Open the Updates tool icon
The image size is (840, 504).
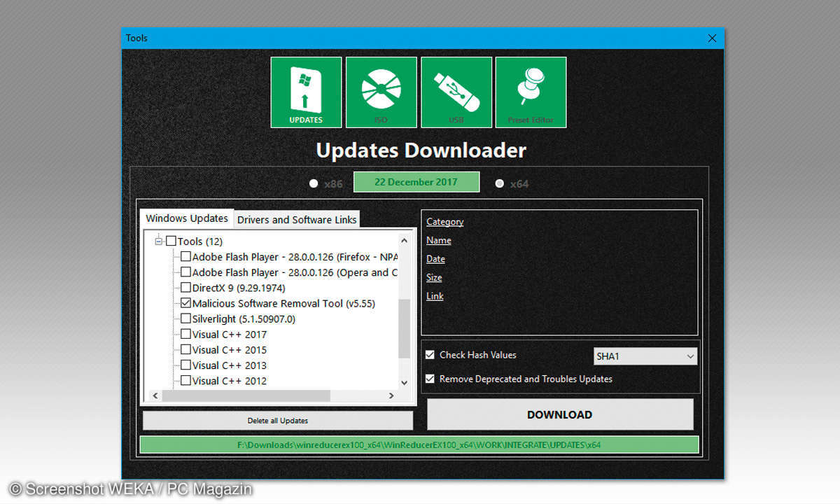pos(306,92)
